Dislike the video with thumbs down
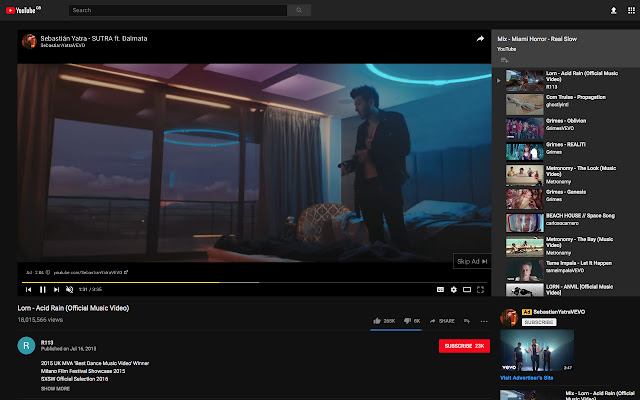 (412, 321)
